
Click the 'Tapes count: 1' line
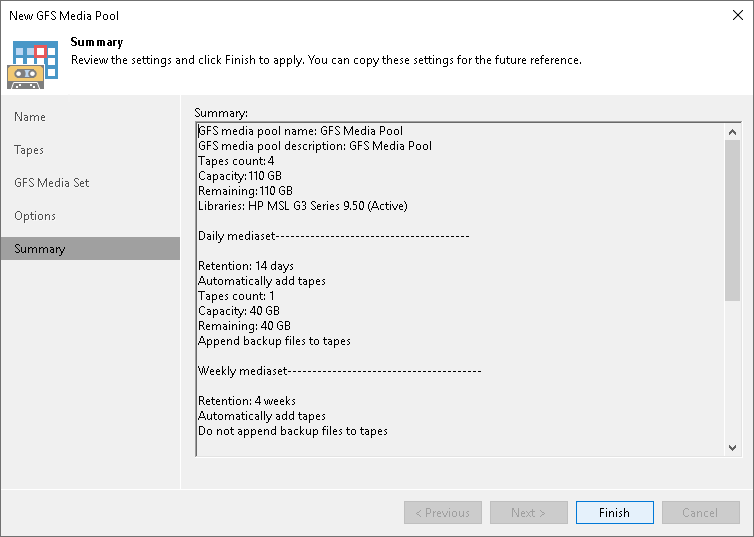pos(236,296)
